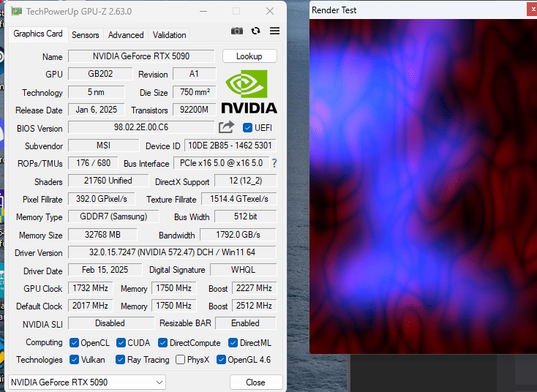Toggle the OpenCL checkbox
This screenshot has height=392, width=537.
pyautogui.click(x=74, y=343)
